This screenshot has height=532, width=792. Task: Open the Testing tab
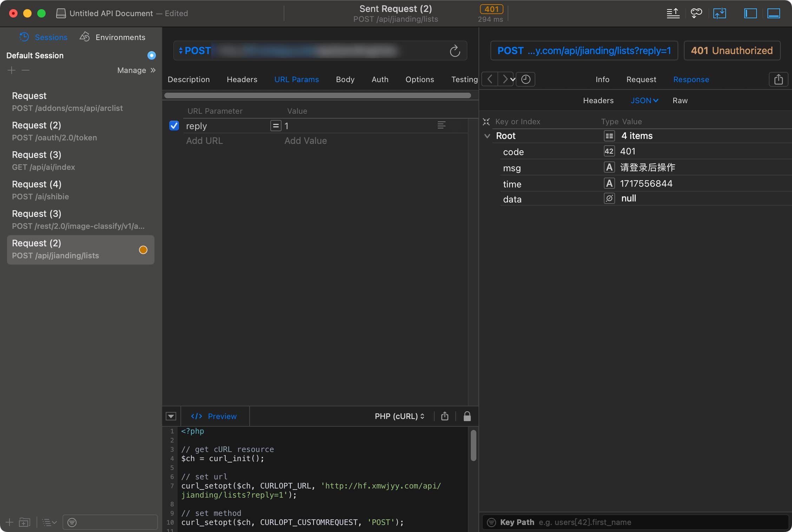pyautogui.click(x=464, y=79)
